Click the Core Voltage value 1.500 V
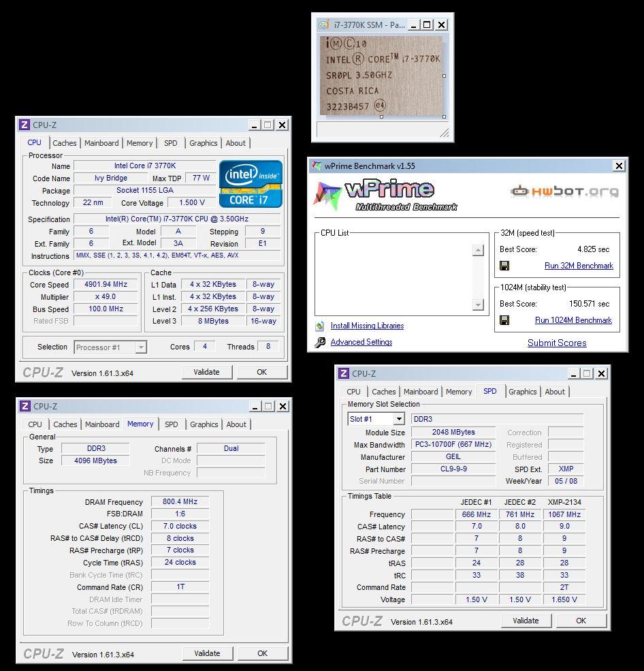 pyautogui.click(x=192, y=202)
